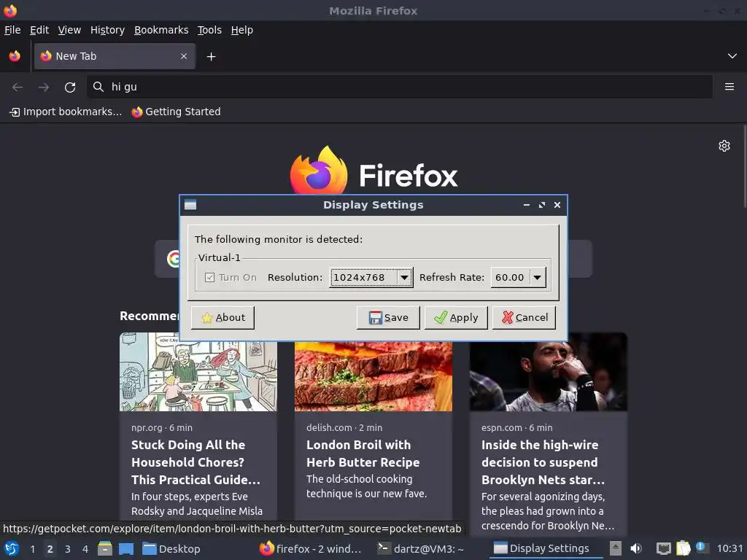Click the Firefox logo in title bar
This screenshot has width=747, height=560.
10,10
